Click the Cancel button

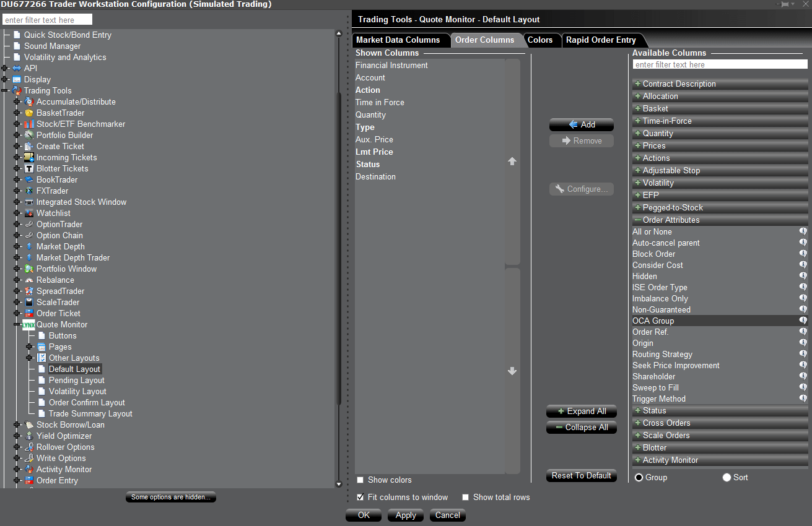click(x=448, y=515)
